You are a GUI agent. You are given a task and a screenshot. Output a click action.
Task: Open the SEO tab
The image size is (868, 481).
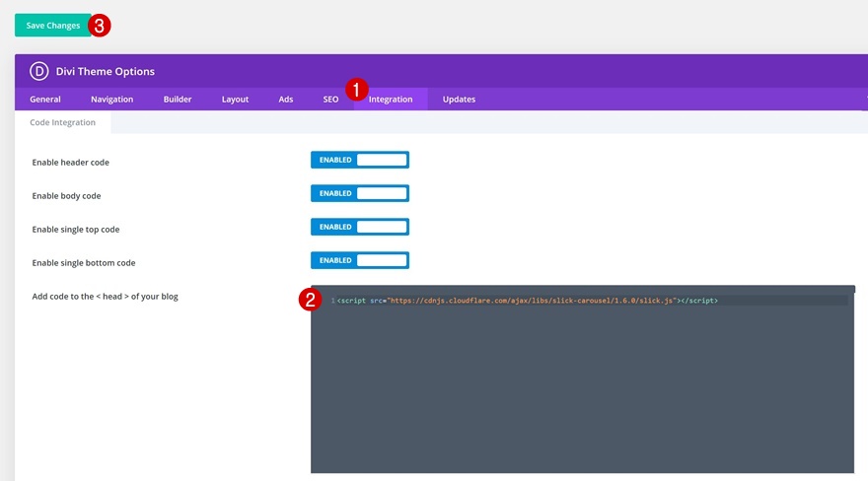[x=330, y=99]
